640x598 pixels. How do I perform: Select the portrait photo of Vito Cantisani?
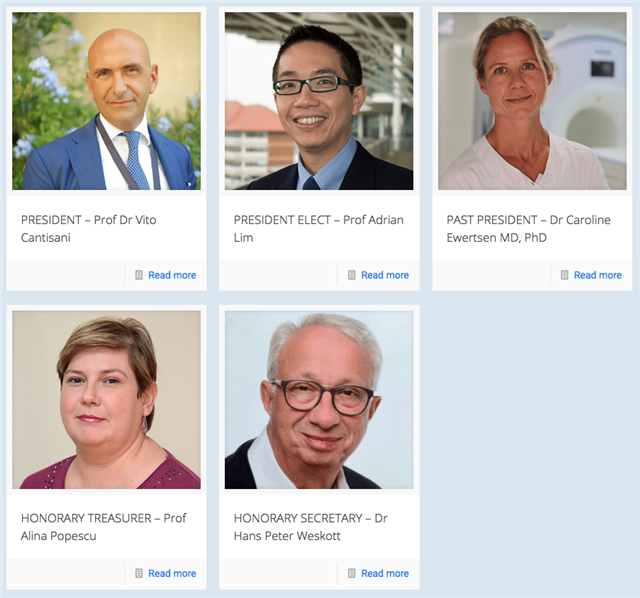106,101
